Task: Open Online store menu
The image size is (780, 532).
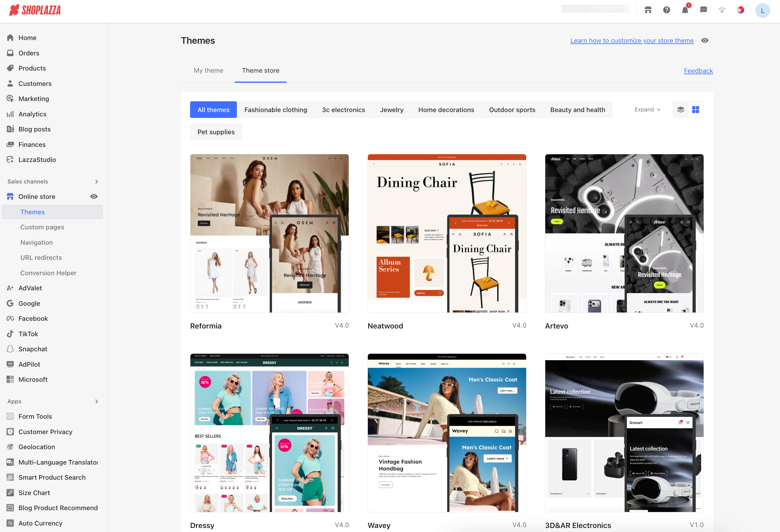Action: 37,196
